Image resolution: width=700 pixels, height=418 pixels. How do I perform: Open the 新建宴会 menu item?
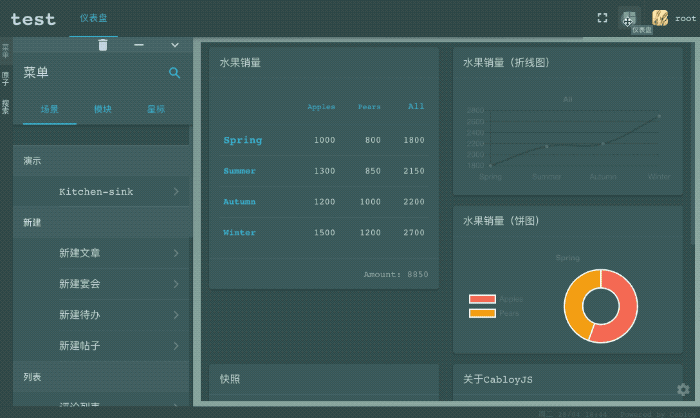(101, 284)
